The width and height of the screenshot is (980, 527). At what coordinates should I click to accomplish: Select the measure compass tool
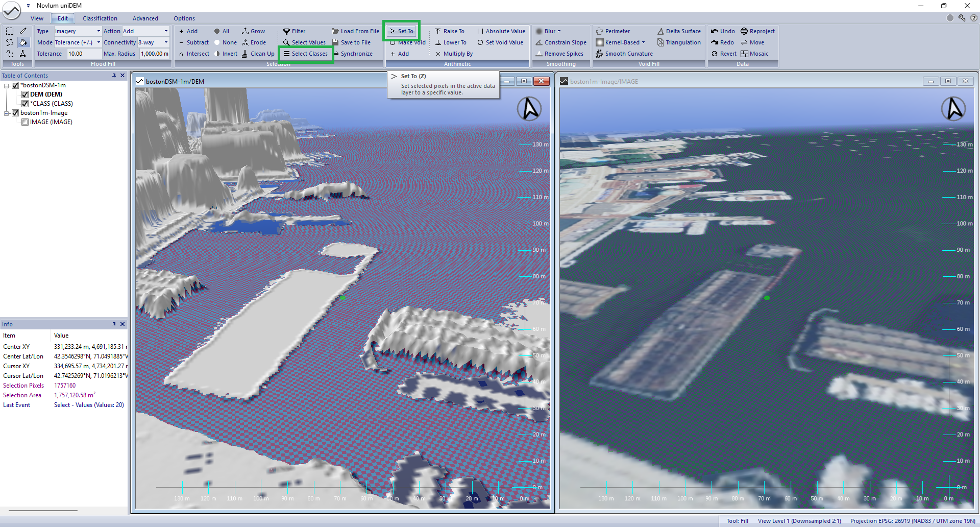23,54
